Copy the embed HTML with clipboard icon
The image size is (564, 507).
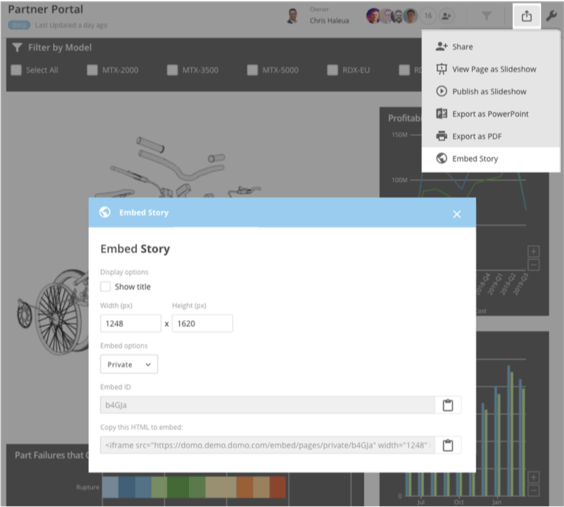coord(448,445)
